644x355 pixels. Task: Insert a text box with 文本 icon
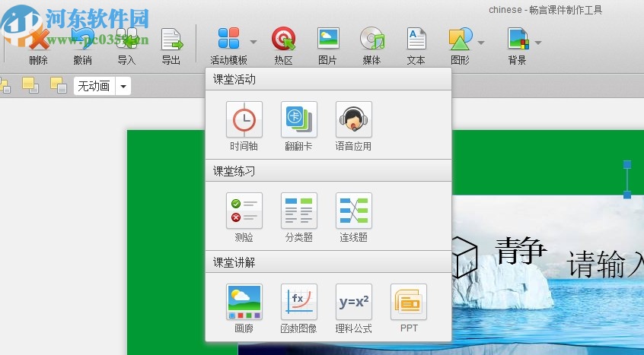(x=416, y=39)
